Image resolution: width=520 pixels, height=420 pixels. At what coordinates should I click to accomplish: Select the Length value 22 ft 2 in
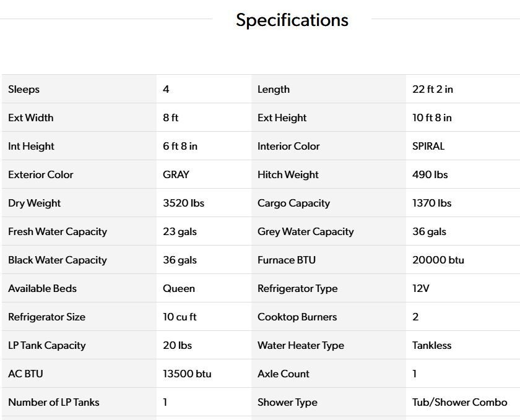point(433,89)
